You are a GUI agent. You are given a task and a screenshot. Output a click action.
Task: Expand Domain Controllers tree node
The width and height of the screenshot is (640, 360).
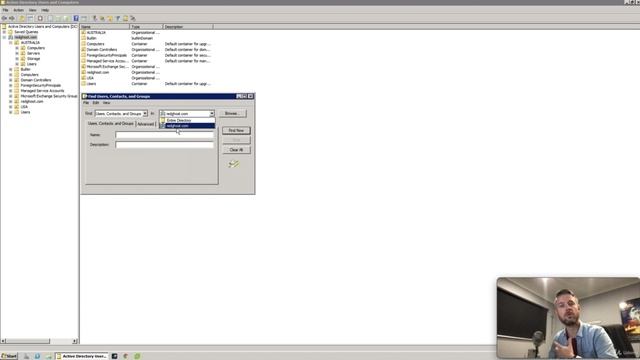click(x=11, y=80)
